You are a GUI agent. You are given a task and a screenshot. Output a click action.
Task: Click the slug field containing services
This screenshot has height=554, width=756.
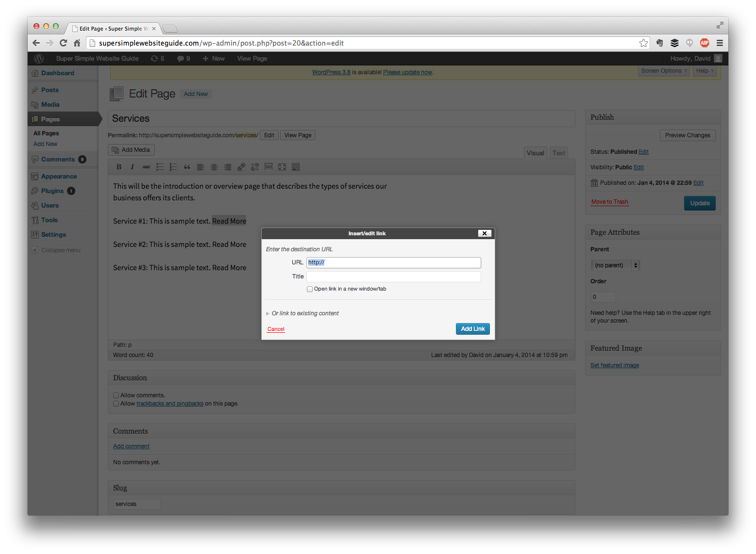137,504
